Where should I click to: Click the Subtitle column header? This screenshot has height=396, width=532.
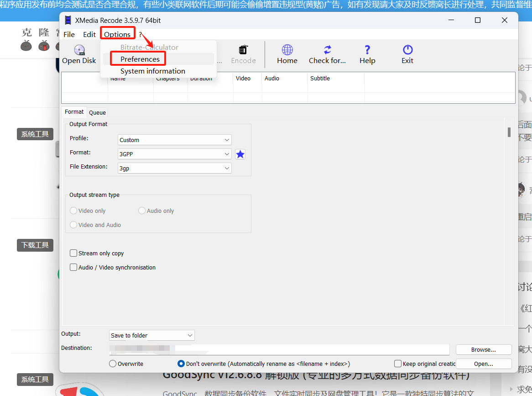320,78
